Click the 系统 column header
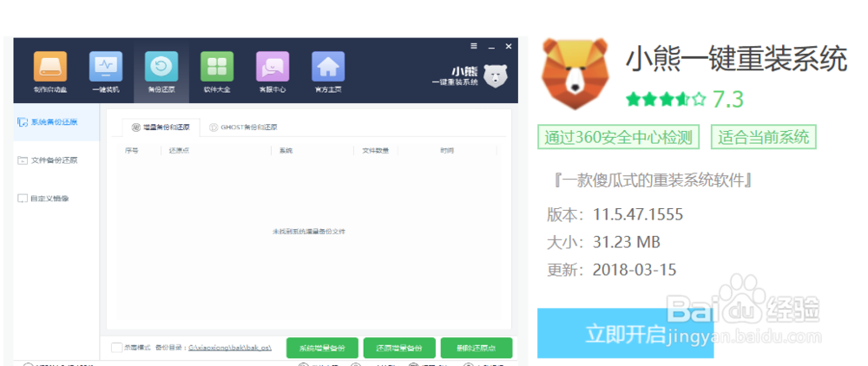This screenshot has height=366, width=868. pos(286,150)
